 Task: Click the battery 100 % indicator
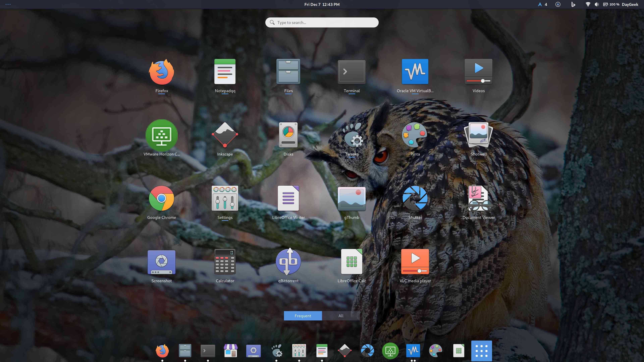[611, 4]
